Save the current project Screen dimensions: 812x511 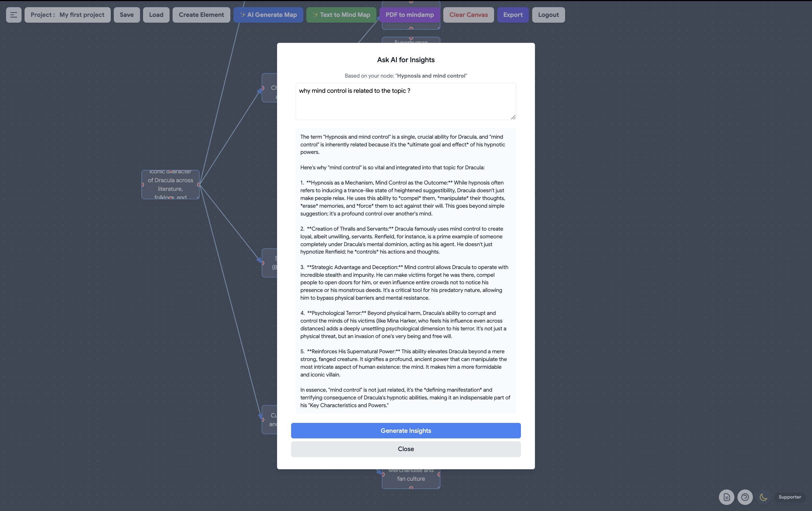point(126,15)
